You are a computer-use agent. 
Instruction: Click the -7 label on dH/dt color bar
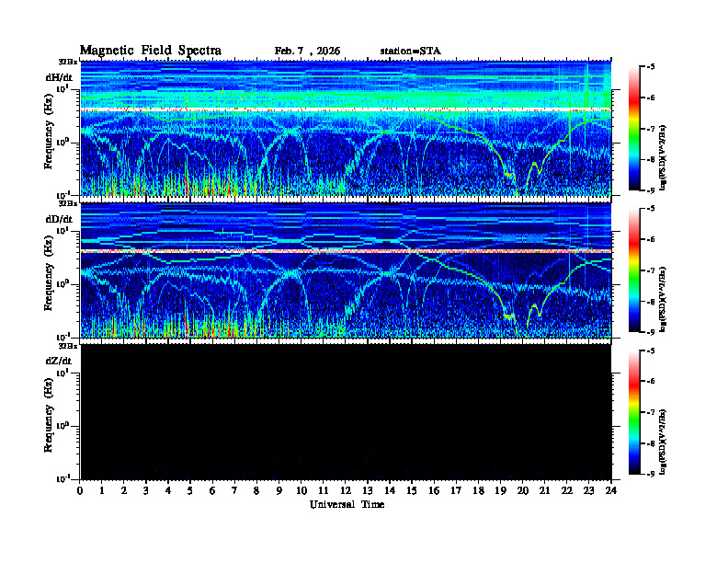tap(652, 129)
